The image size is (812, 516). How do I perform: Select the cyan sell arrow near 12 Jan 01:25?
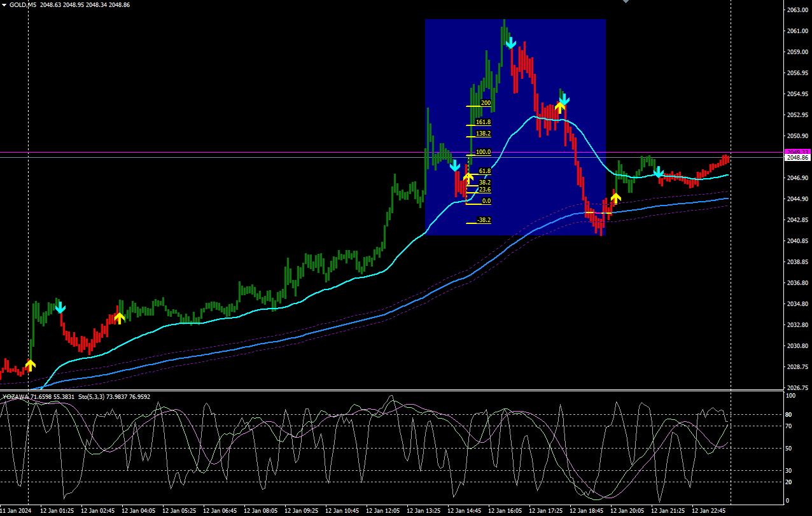[x=60, y=308]
